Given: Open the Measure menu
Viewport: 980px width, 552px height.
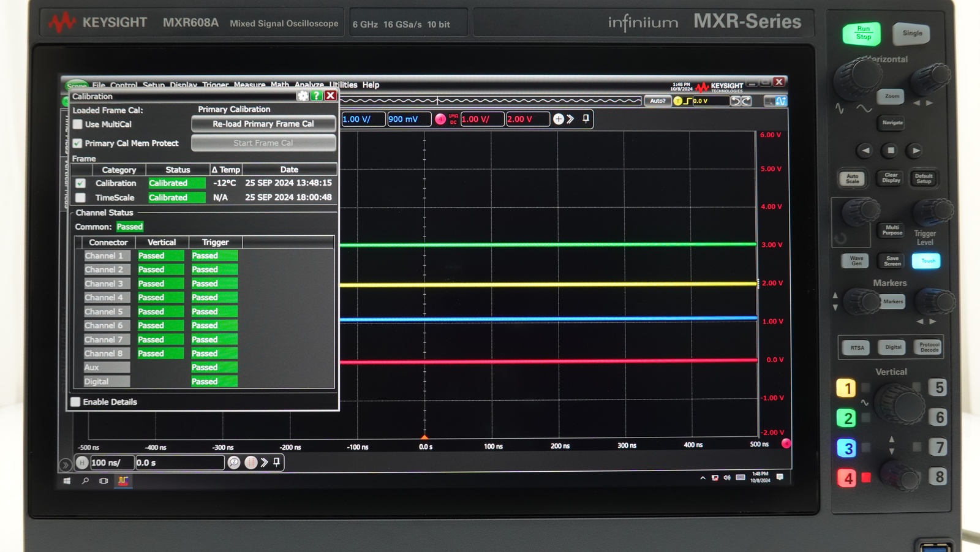Looking at the screenshot, I should click(249, 85).
